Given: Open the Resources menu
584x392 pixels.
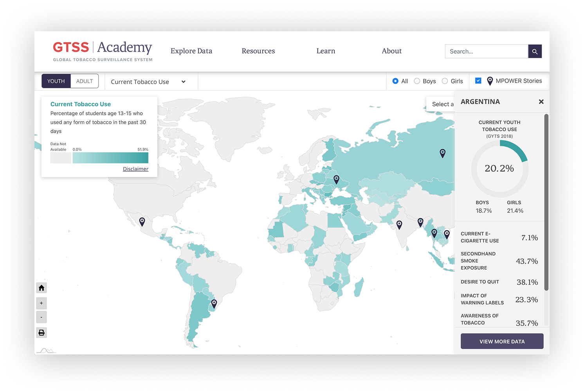Looking at the screenshot, I should click(258, 51).
